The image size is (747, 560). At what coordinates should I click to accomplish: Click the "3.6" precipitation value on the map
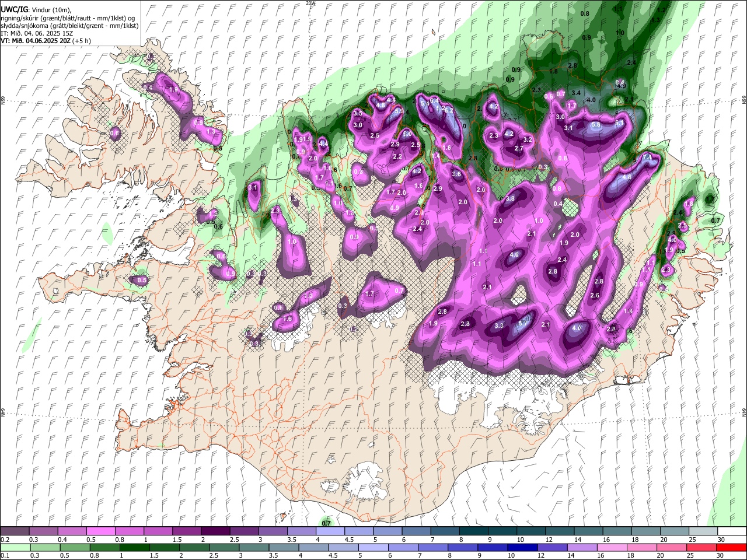tap(456, 174)
